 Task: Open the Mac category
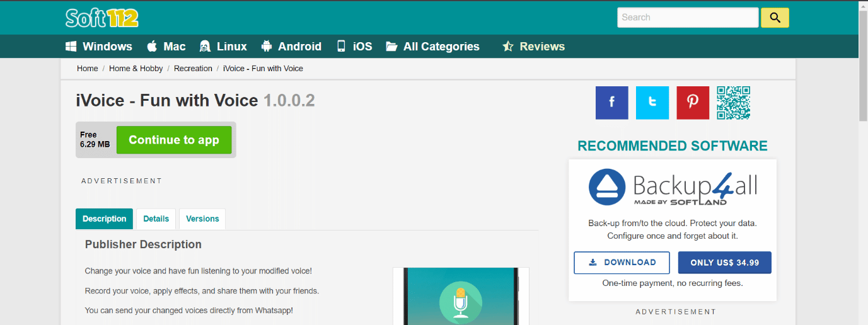166,47
